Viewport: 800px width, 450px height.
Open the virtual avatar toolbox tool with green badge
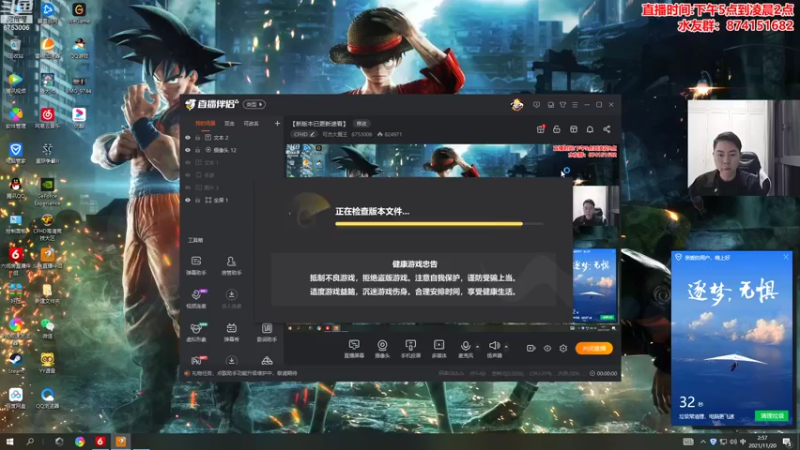tap(196, 332)
